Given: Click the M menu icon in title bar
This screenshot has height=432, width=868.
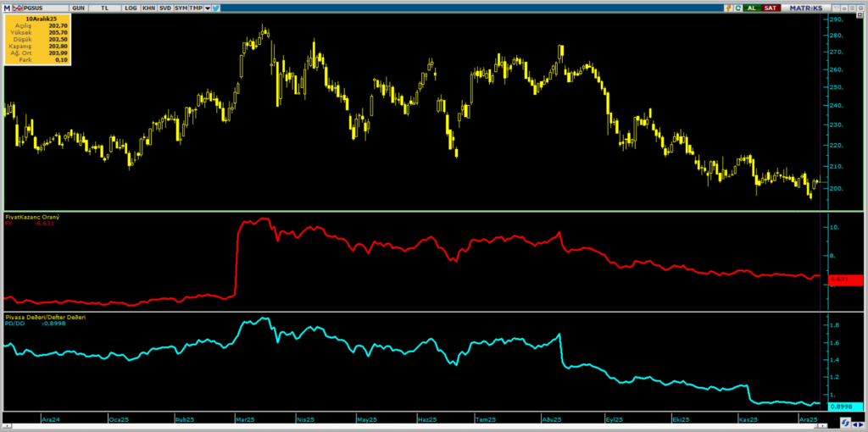Looking at the screenshot, I should [5, 7].
